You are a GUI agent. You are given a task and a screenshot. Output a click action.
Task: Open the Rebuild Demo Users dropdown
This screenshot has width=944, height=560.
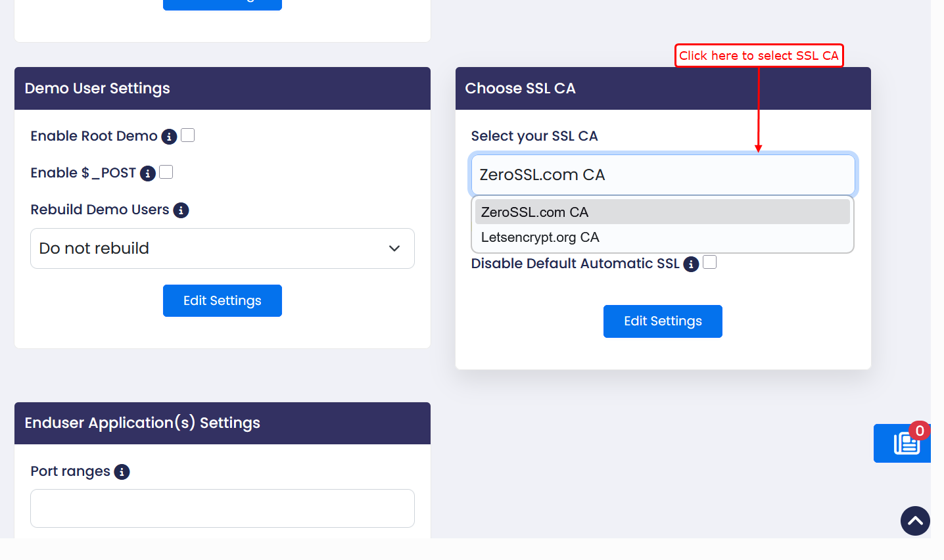click(222, 248)
